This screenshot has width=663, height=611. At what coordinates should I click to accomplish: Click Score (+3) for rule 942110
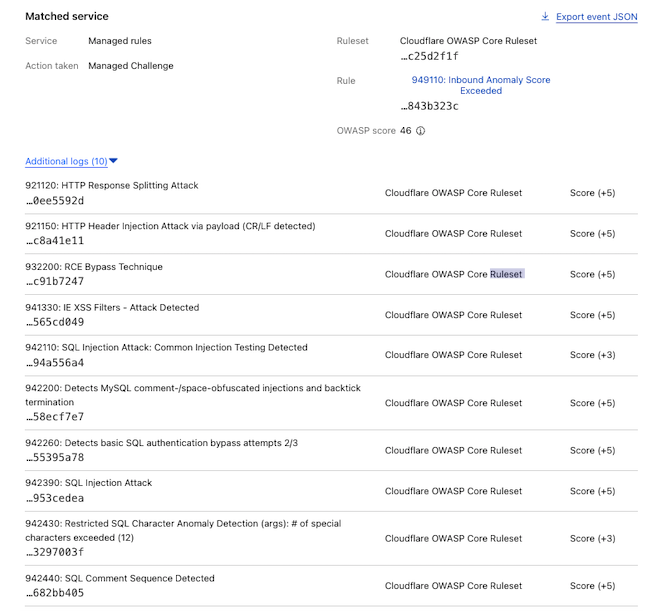592,355
